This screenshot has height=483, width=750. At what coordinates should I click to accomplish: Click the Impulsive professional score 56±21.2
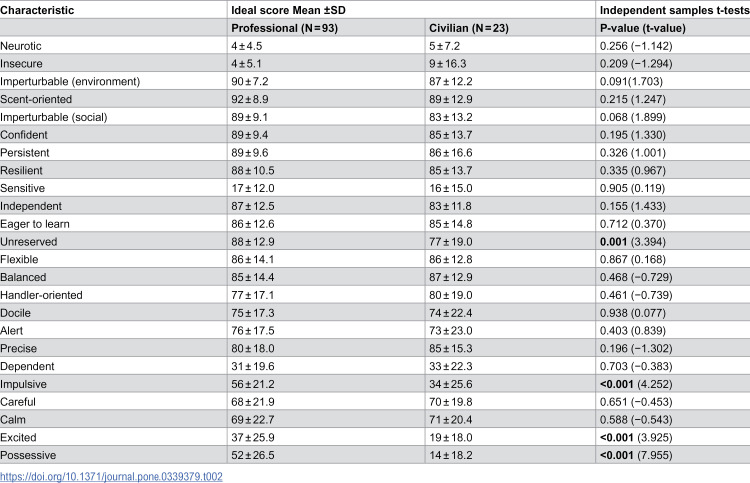coord(253,384)
